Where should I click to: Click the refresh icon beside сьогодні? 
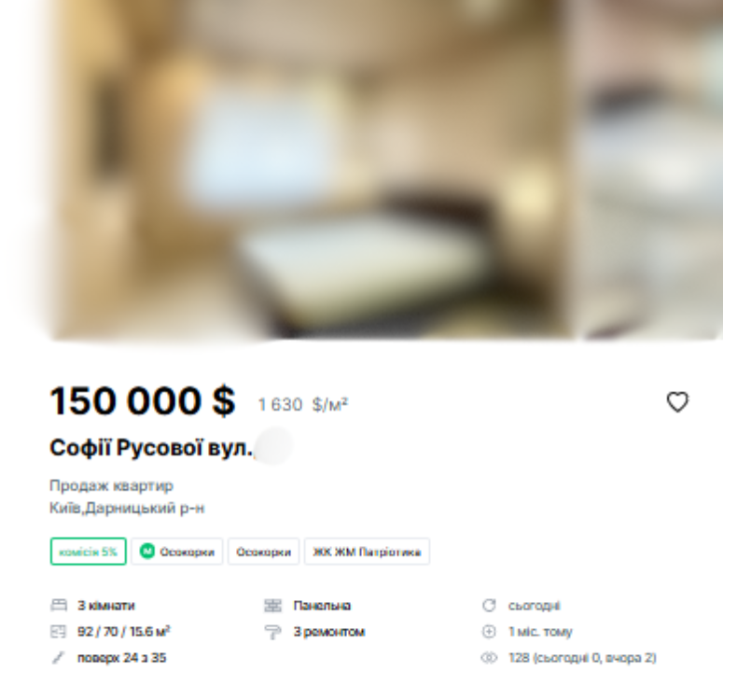(x=489, y=605)
